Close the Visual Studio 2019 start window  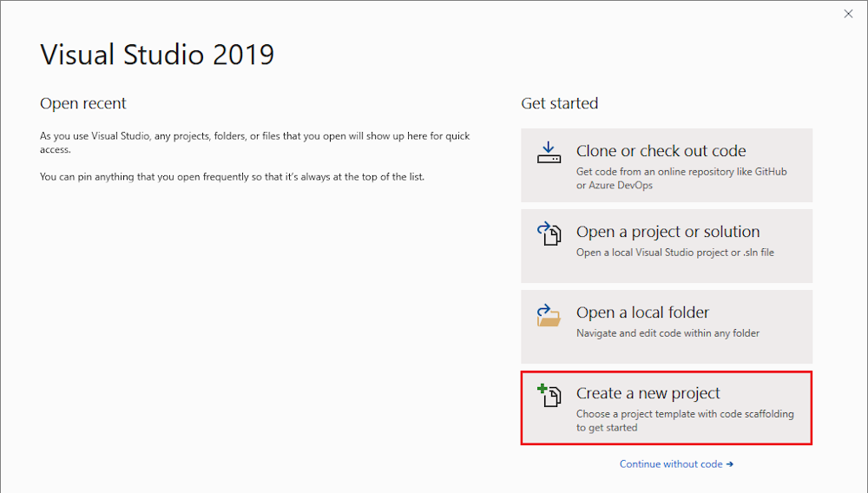coord(848,14)
